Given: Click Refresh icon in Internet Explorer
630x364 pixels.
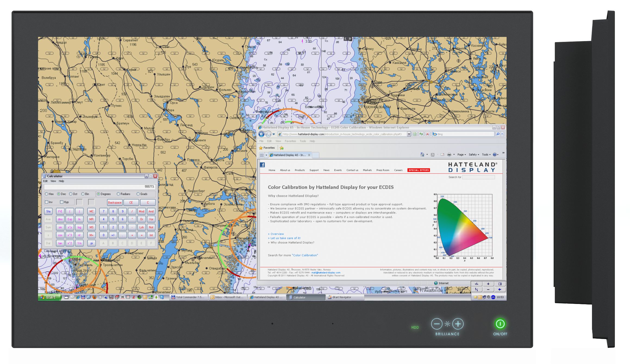Looking at the screenshot, I should pos(421,134).
